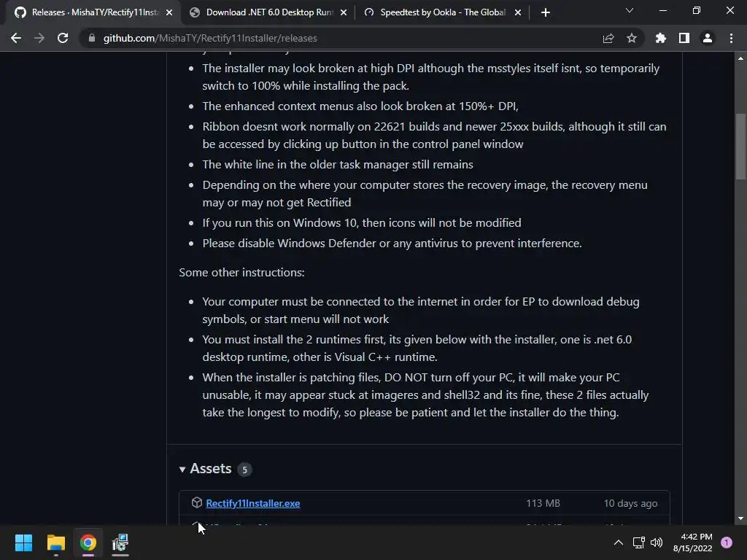
Task: Open the Windows Start menu
Action: click(x=23, y=542)
